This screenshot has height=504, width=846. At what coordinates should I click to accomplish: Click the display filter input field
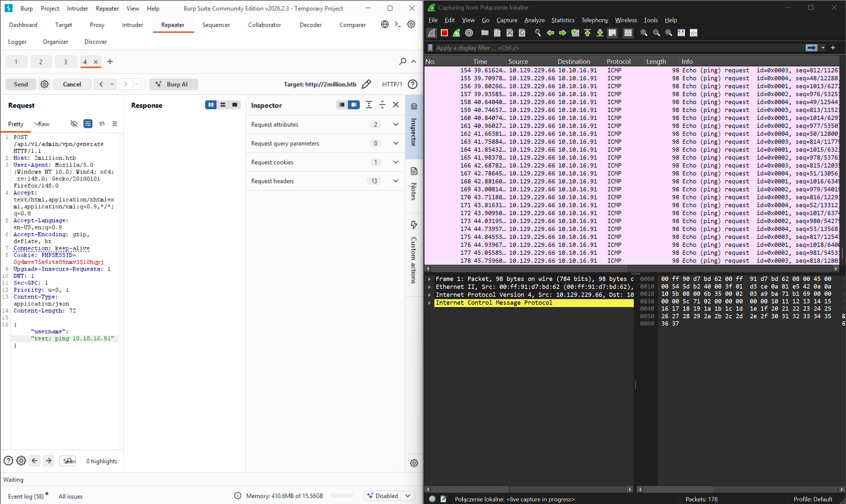click(x=577, y=48)
